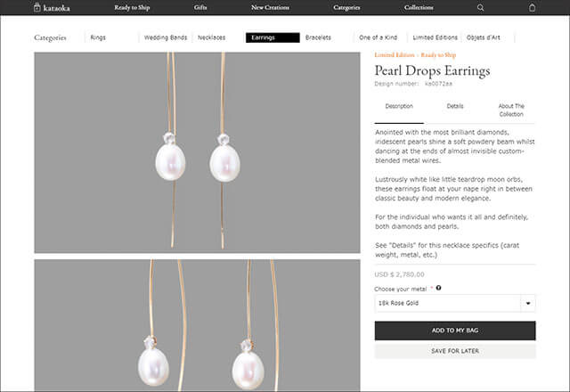Go to the Rings category
The height and width of the screenshot is (392, 570).
[98, 38]
